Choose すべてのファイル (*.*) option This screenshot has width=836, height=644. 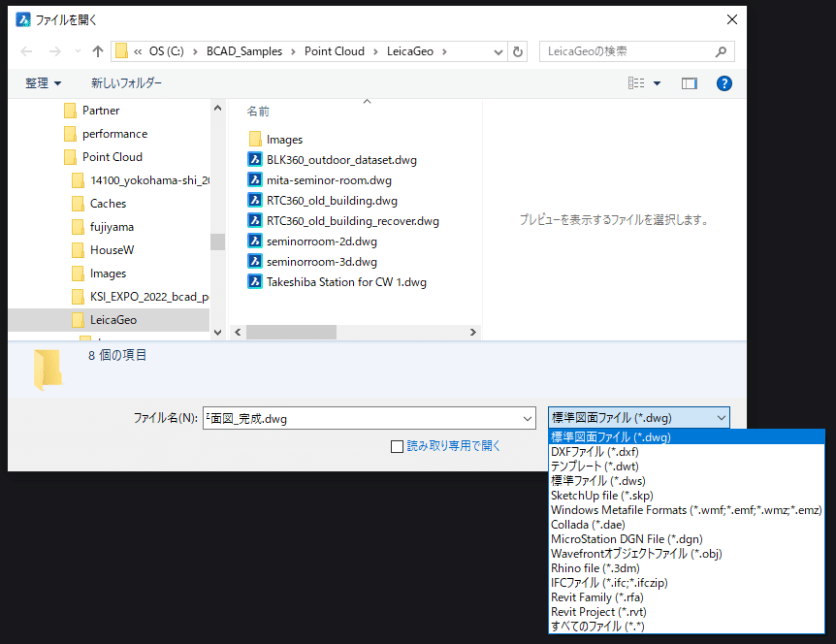click(x=687, y=627)
